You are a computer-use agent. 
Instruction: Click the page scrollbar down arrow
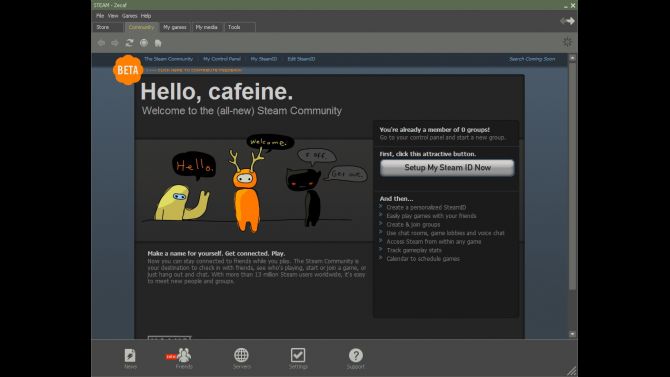coord(572,334)
